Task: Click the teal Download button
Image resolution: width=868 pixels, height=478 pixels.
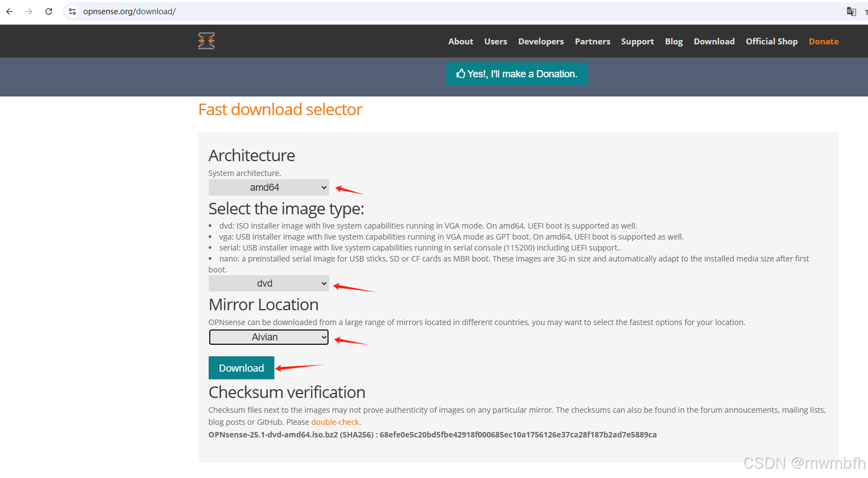Action: click(242, 368)
